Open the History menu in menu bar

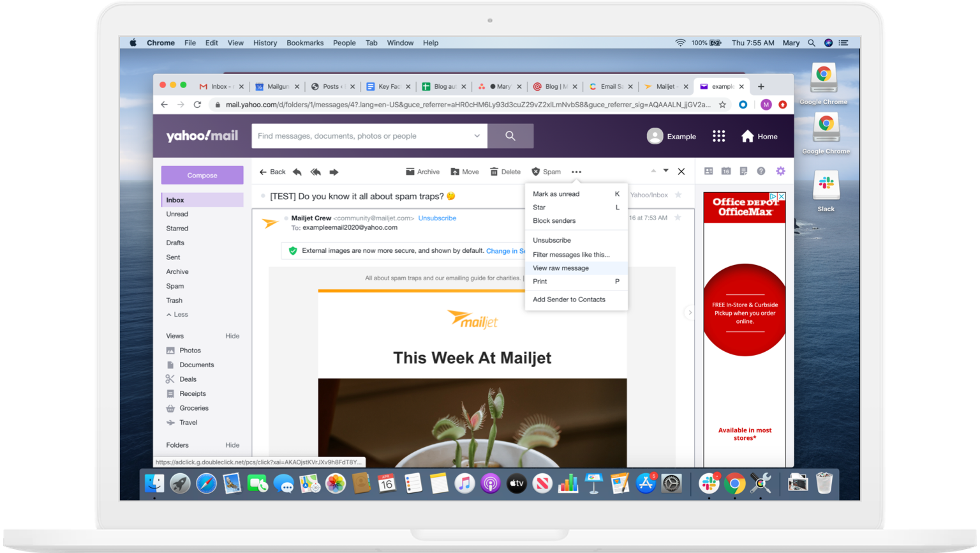[x=265, y=43]
